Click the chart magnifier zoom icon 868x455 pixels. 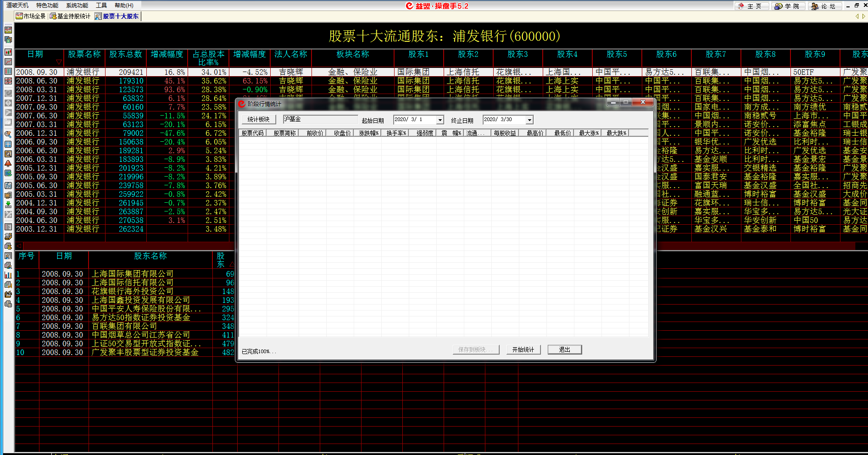[x=8, y=154]
